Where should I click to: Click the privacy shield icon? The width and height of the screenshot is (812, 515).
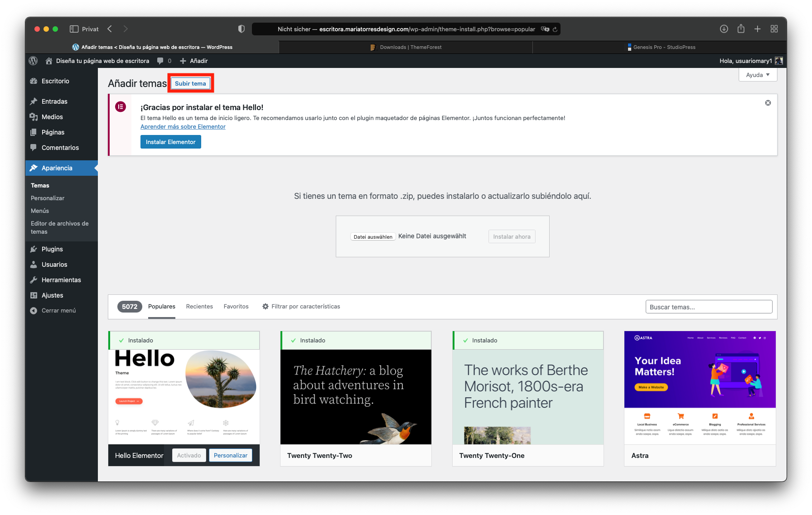(x=242, y=29)
